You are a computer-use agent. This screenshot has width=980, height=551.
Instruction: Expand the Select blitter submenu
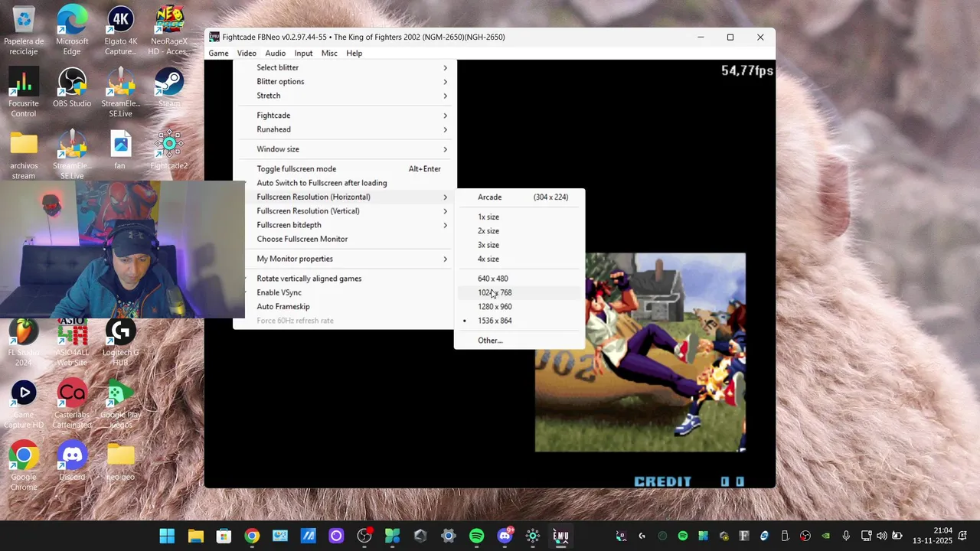coord(344,67)
